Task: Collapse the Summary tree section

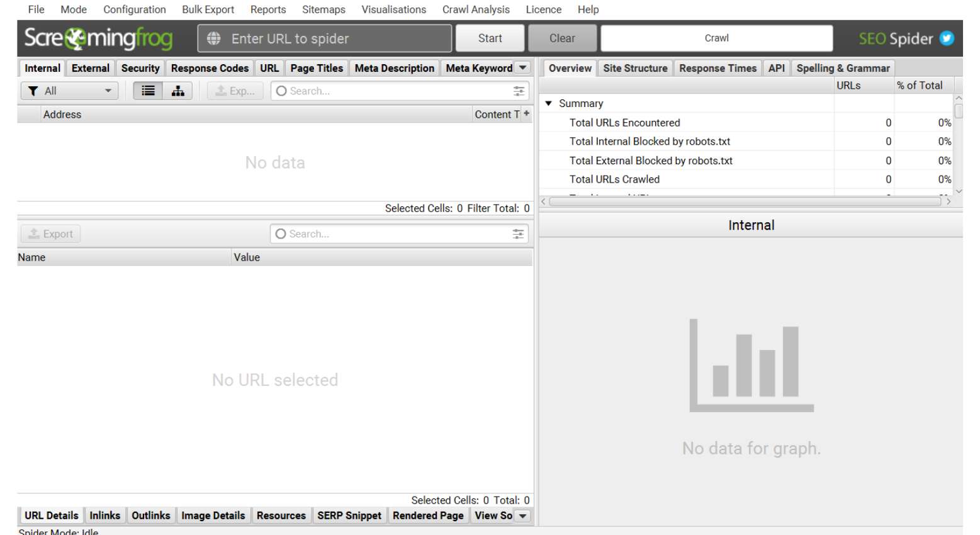Action: click(548, 103)
